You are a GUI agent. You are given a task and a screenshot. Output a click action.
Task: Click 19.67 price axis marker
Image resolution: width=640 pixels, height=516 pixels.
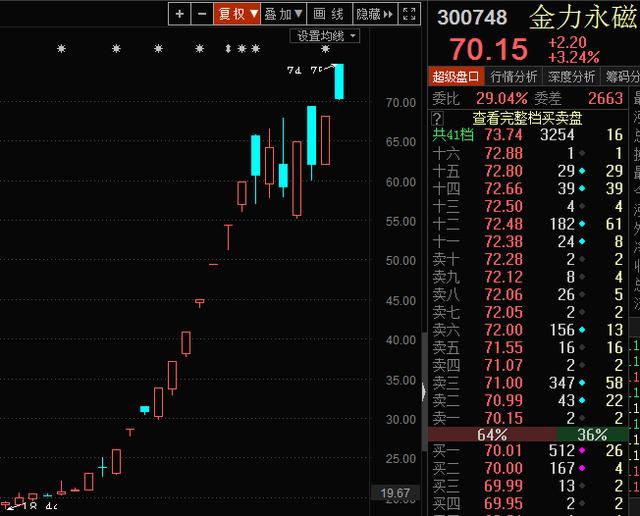395,493
